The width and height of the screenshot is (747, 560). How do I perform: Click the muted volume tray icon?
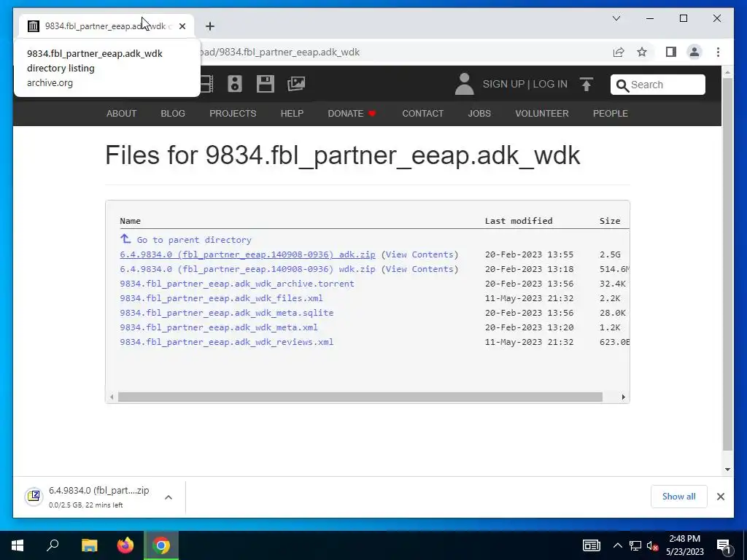(652, 545)
